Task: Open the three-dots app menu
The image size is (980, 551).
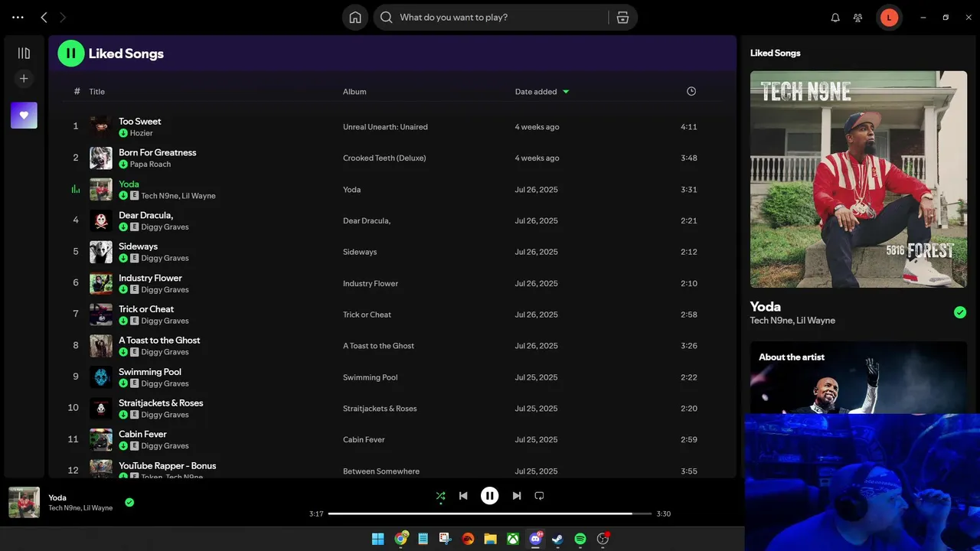Action: 18,17
